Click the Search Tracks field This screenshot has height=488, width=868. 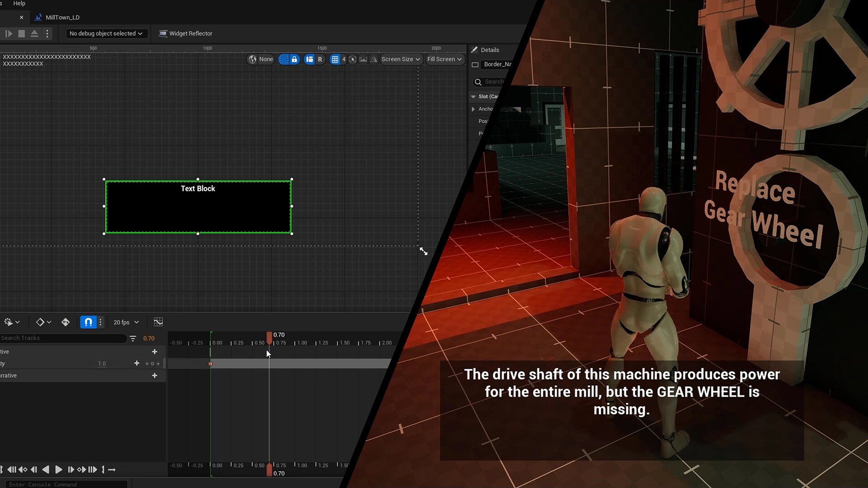tap(63, 338)
